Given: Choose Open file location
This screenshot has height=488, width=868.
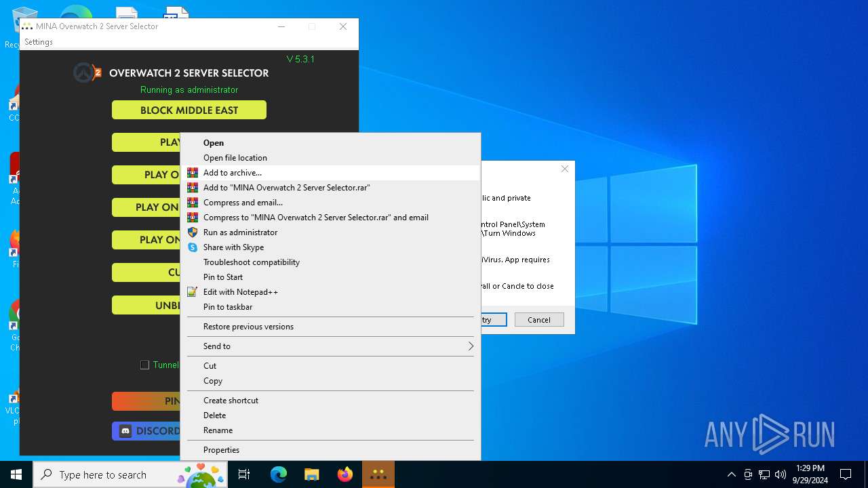Looking at the screenshot, I should [330, 158].
